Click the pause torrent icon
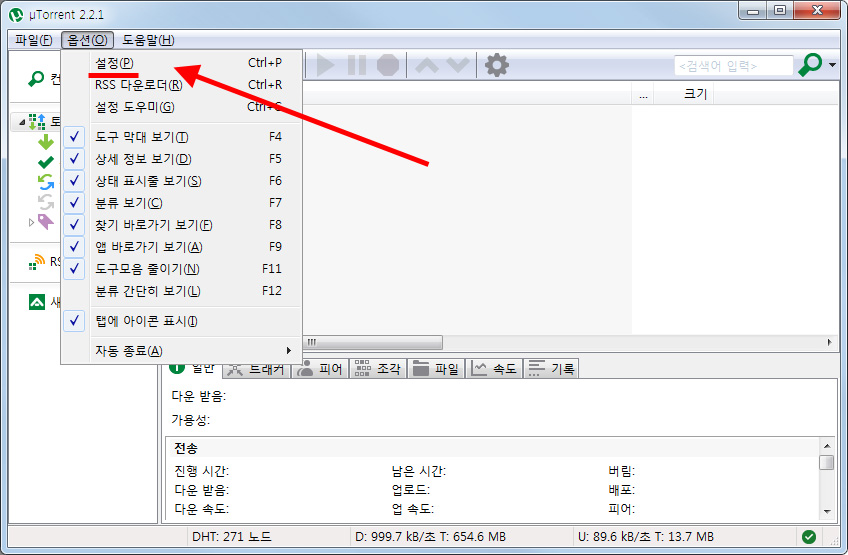The height and width of the screenshot is (555, 848). tap(356, 65)
